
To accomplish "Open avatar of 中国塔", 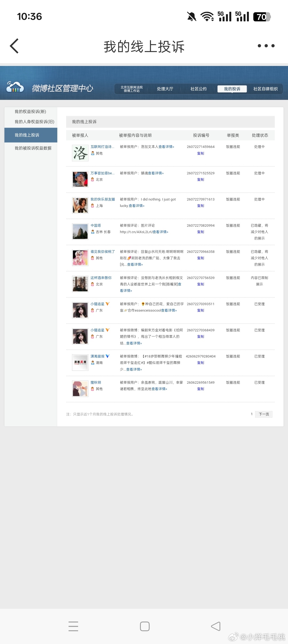I will click(80, 231).
